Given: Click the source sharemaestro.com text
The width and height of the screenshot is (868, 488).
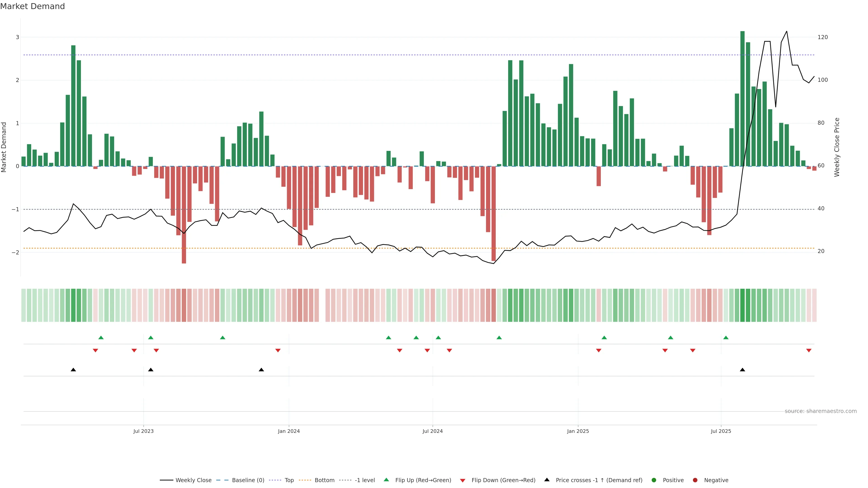Looking at the screenshot, I should tap(821, 411).
